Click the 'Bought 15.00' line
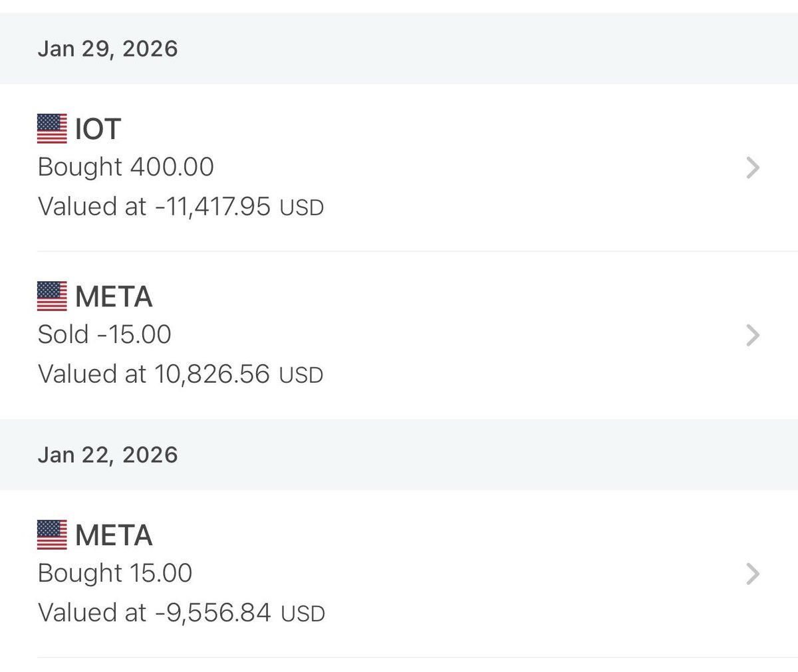The width and height of the screenshot is (798, 672). (x=115, y=573)
